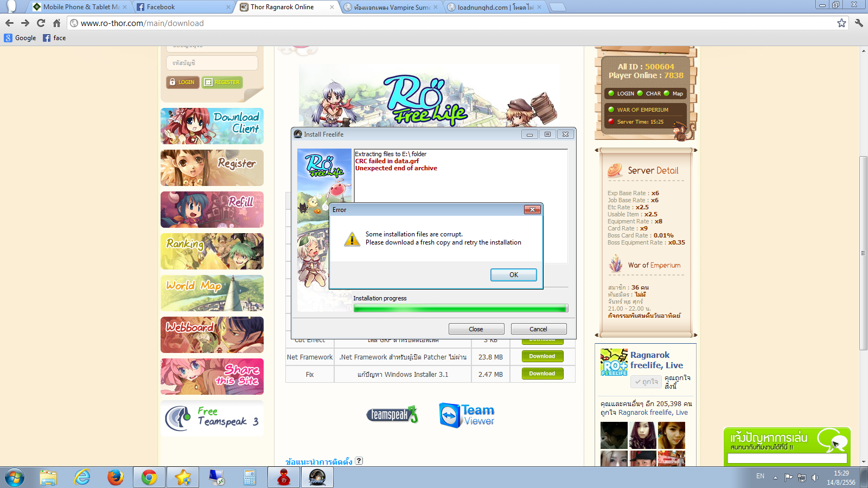Image resolution: width=868 pixels, height=488 pixels.
Task: Click the password input field above LOGIN
Action: (x=212, y=63)
